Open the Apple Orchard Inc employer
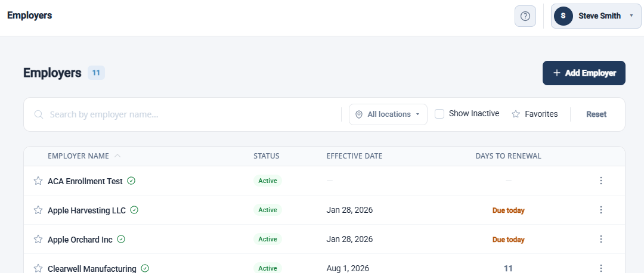This screenshot has height=273, width=644. click(x=80, y=240)
